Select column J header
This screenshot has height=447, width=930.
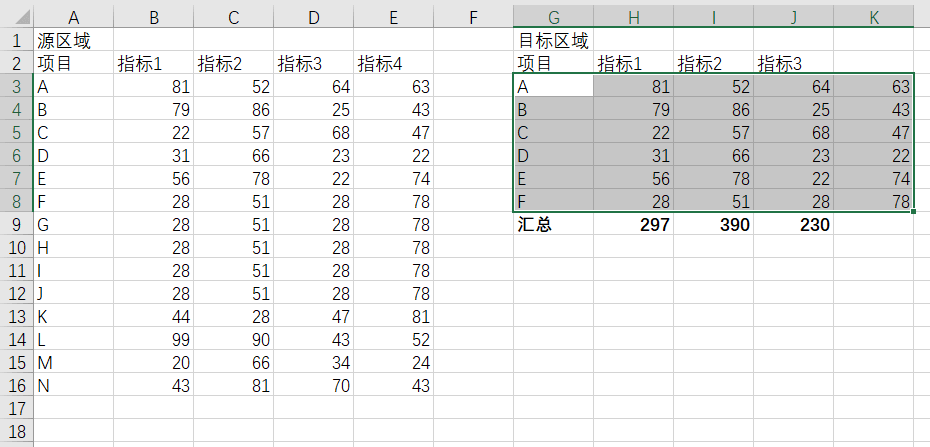[x=794, y=17]
